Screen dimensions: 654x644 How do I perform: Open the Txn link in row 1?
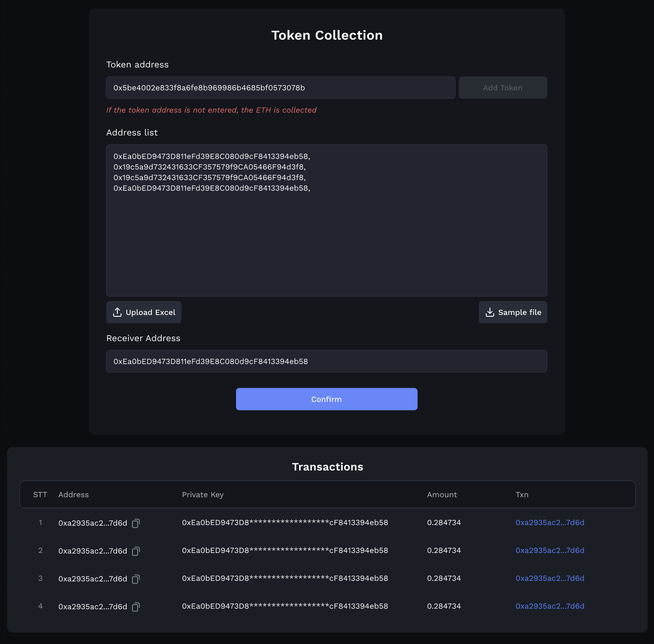[549, 522]
